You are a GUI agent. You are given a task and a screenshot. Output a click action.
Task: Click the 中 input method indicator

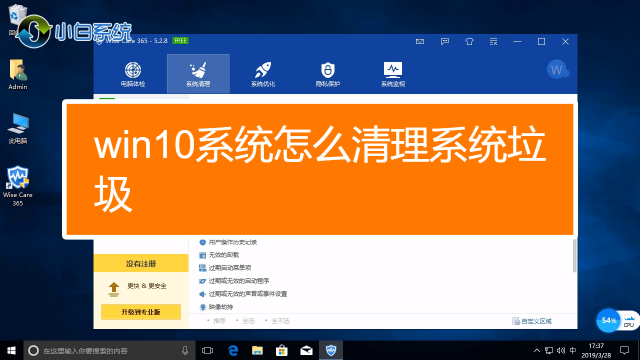coord(573,351)
